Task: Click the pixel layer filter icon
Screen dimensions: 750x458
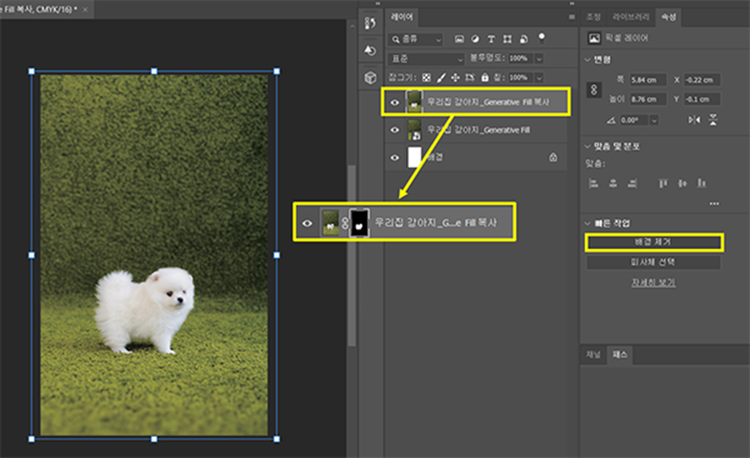Action: pos(460,39)
